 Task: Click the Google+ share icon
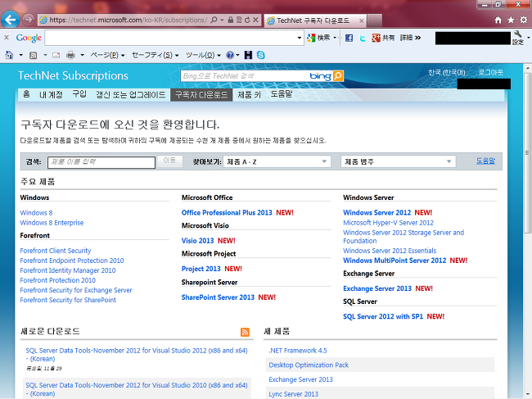click(376, 38)
